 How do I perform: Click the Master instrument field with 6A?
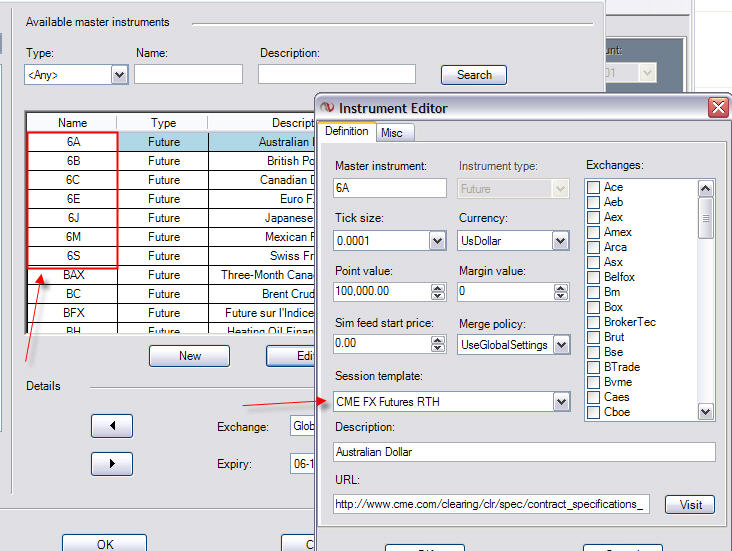click(390, 188)
